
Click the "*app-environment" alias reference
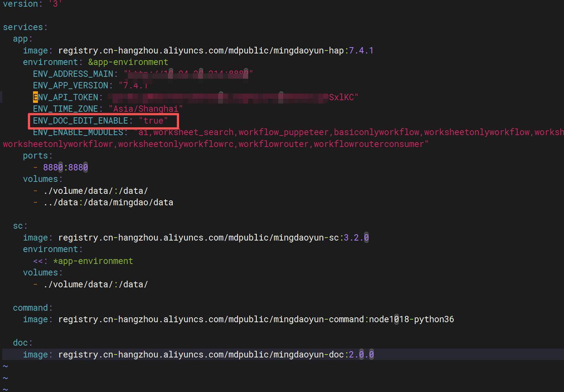(x=93, y=261)
